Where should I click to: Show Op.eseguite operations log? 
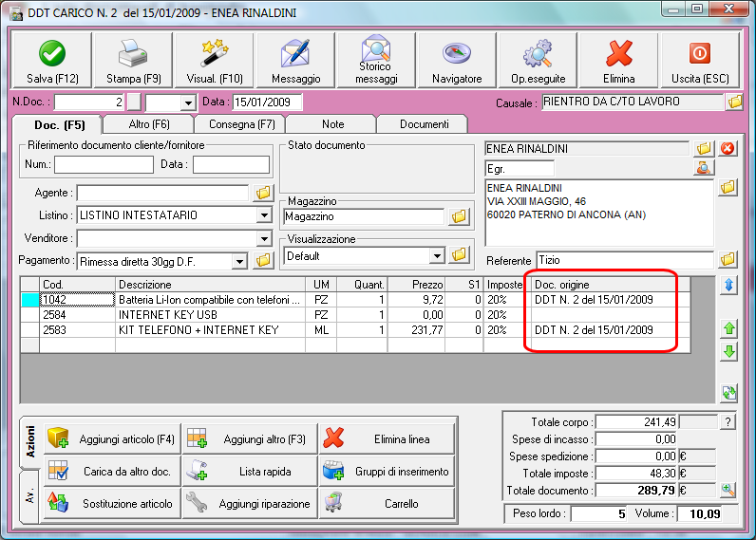(539, 61)
